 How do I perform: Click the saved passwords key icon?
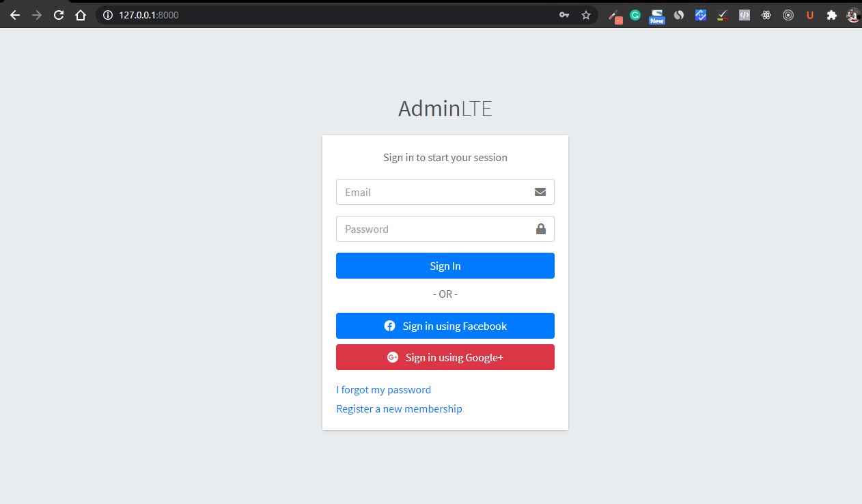point(564,14)
